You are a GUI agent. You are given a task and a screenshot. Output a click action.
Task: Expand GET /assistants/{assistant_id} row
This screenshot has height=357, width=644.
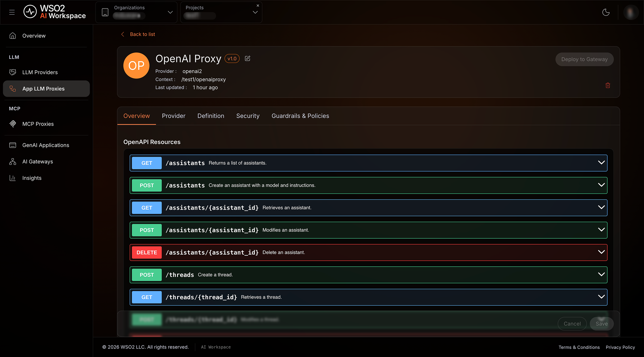tap(368, 208)
